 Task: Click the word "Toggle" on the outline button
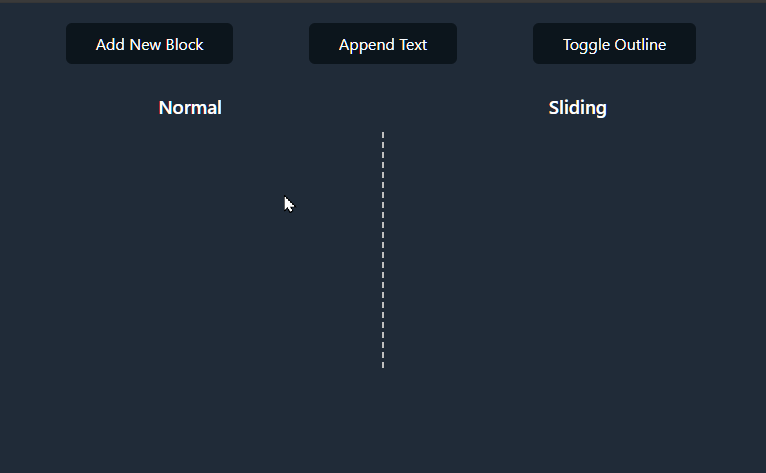click(x=586, y=45)
